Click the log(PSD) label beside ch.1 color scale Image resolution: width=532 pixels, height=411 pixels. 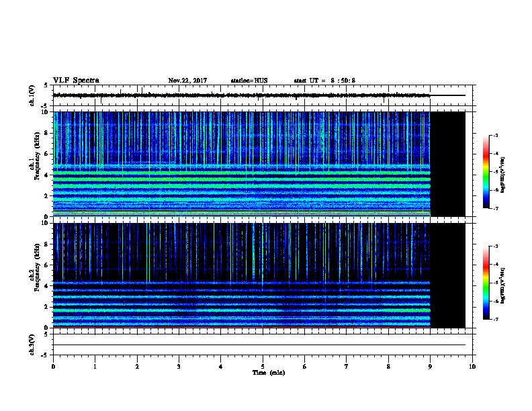(x=502, y=175)
